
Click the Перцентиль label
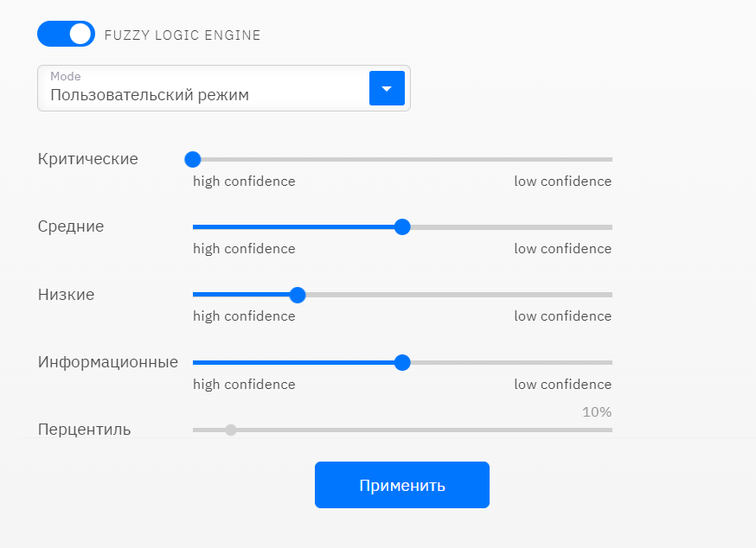[x=85, y=429]
